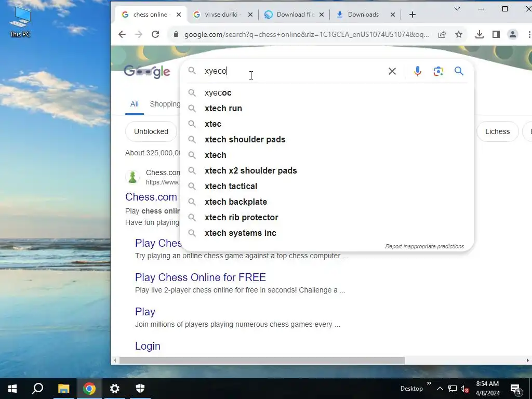Toggle Chrome side panel

(496, 34)
